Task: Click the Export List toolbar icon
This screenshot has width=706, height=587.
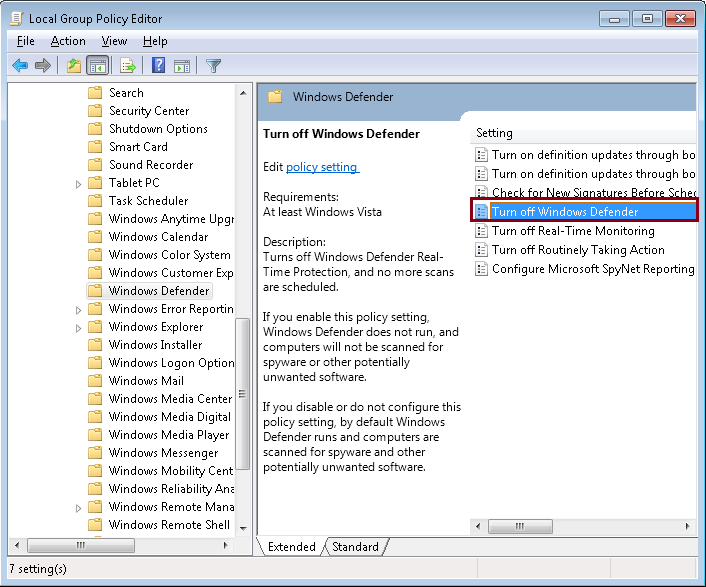Action: [x=128, y=66]
